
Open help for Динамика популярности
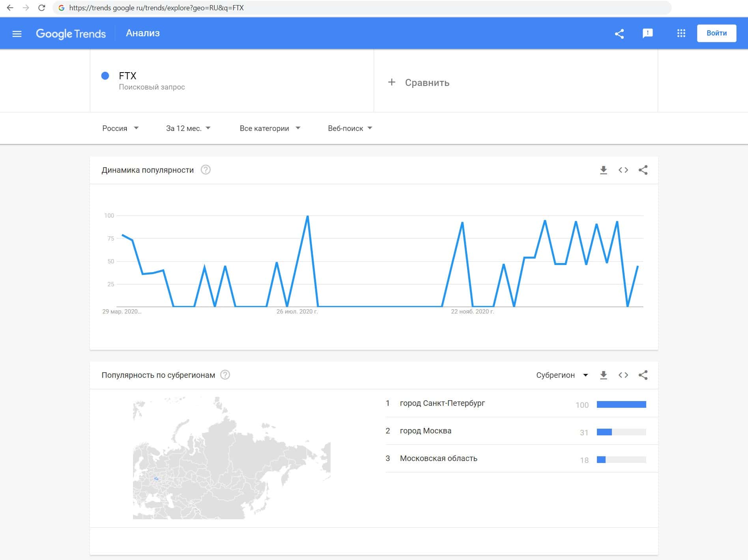click(x=206, y=170)
